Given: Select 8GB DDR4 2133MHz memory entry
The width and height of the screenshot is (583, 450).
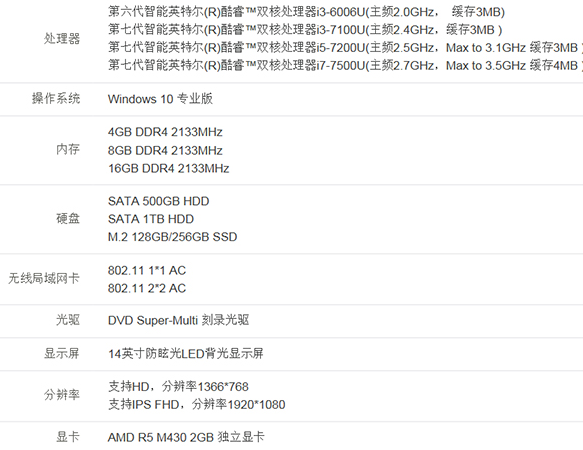Looking at the screenshot, I should coord(165,151).
